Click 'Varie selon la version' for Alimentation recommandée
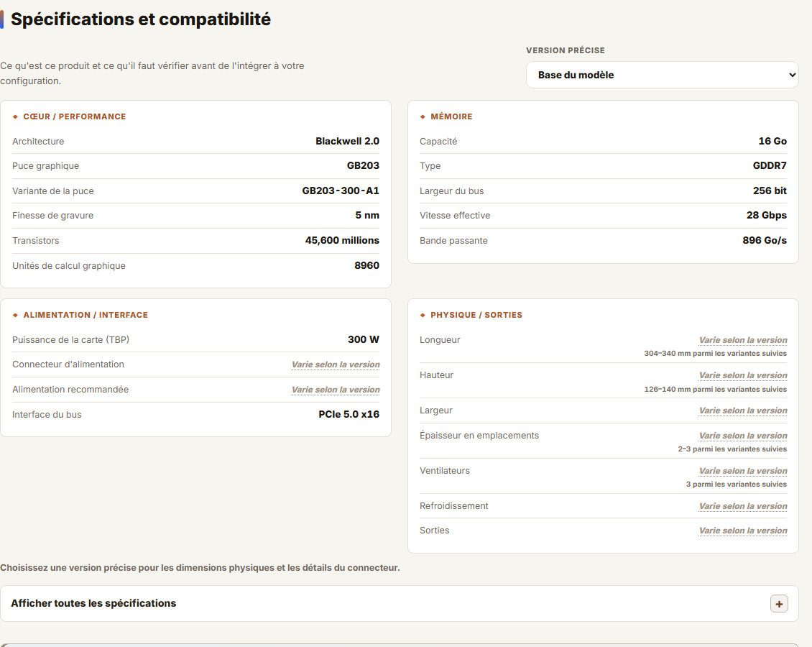Viewport: 812px width, 647px height. [x=336, y=390]
